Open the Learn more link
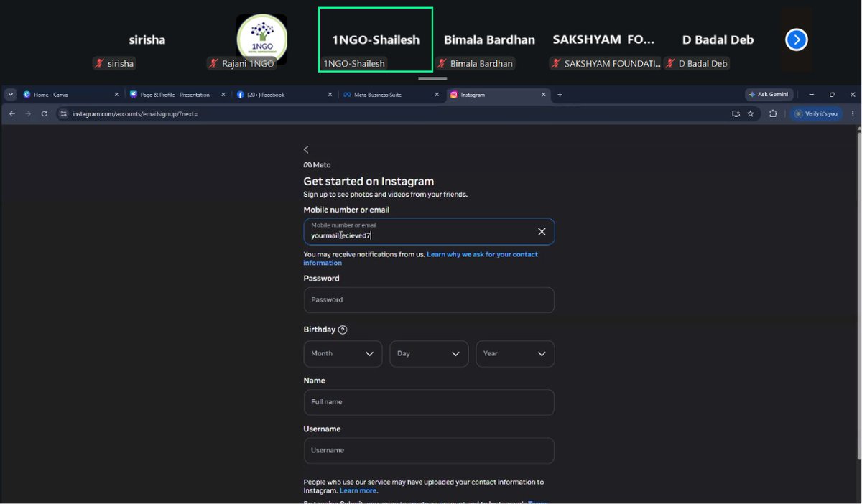Viewport: 862px width, 504px height. pos(358,490)
